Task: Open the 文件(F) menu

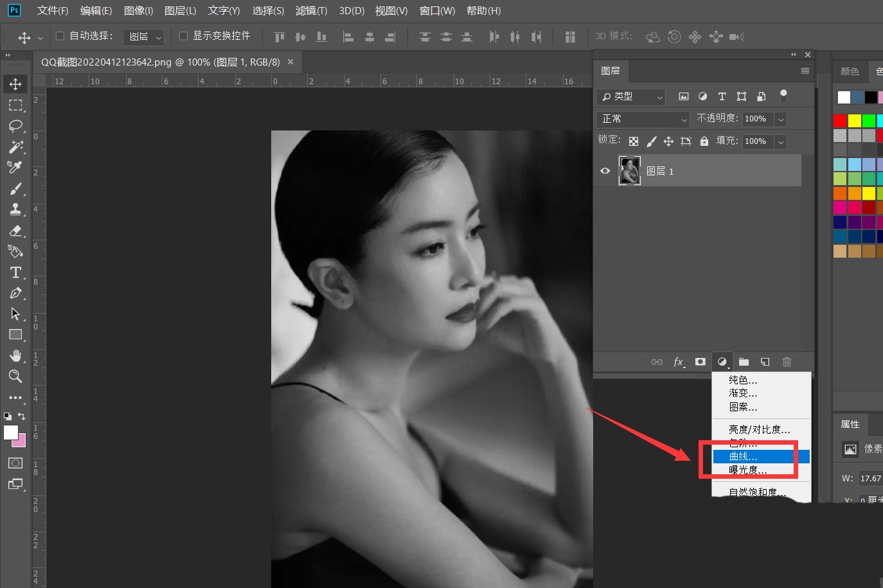Action: coord(53,10)
